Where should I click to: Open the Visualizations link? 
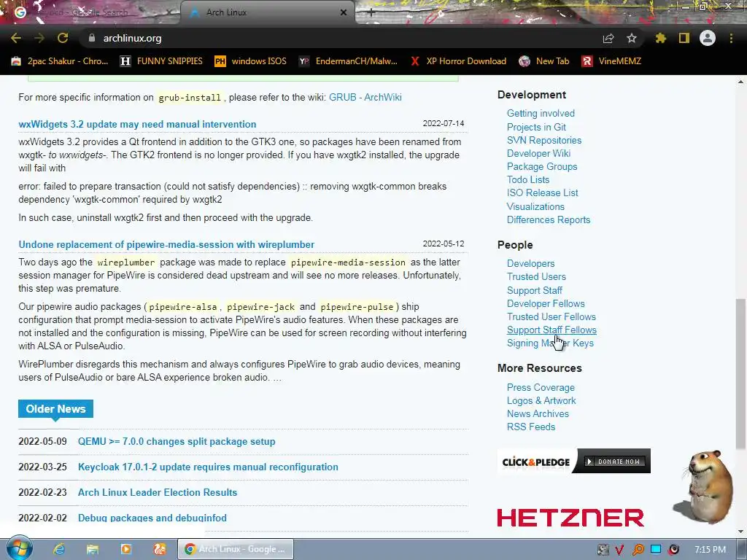(535, 206)
